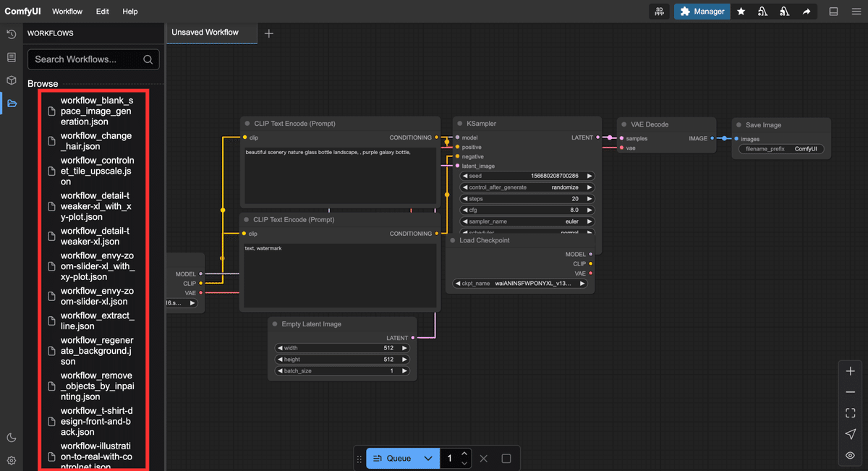The width and height of the screenshot is (868, 471).
Task: Open the queue history sidebar icon
Action: (x=12, y=34)
